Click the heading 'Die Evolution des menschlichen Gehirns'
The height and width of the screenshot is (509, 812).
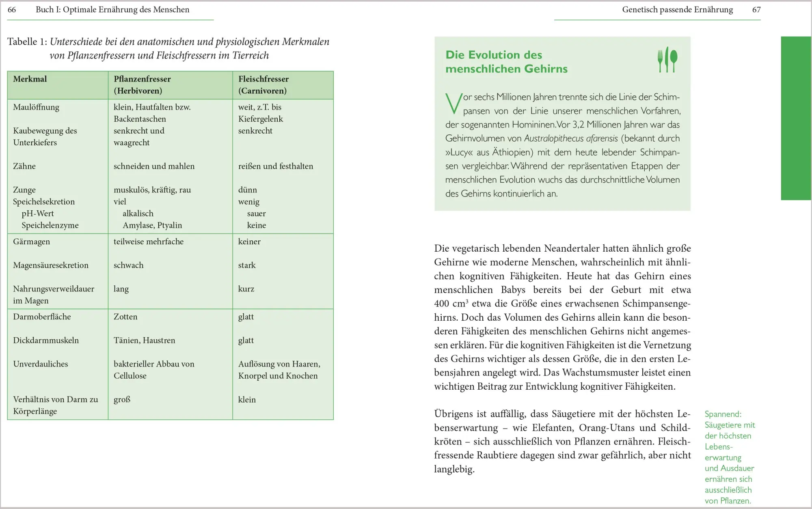[x=506, y=62]
